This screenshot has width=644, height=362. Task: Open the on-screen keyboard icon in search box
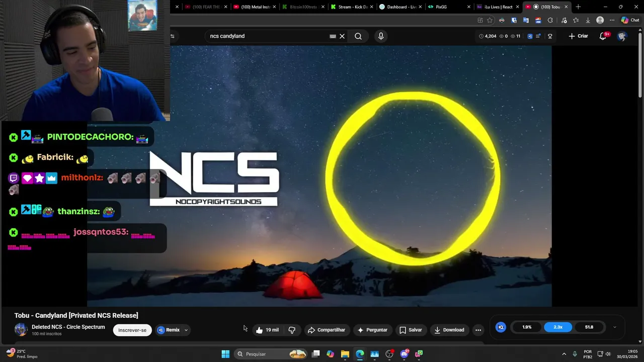(333, 36)
